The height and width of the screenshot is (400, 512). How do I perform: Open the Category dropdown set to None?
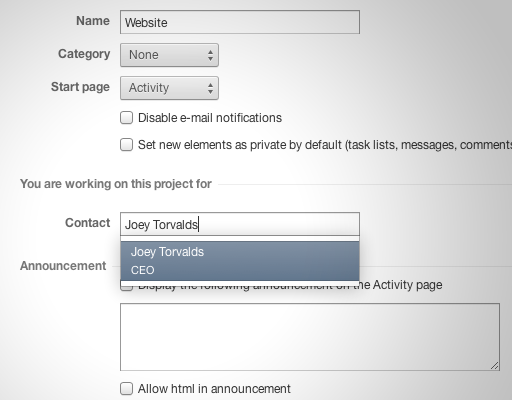[x=169, y=55]
